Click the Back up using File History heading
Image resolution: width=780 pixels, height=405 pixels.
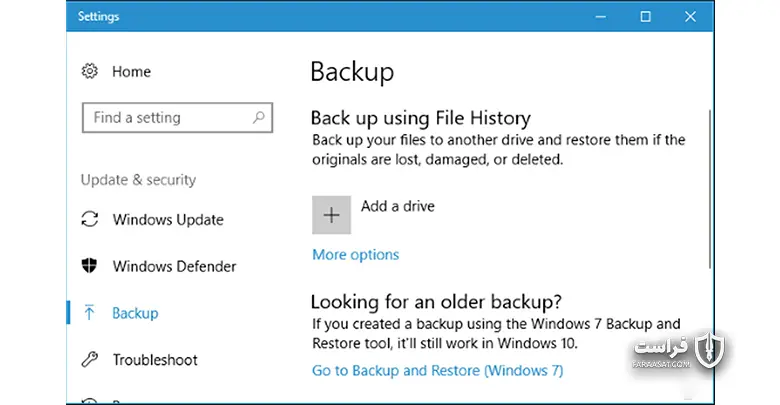[x=420, y=118]
